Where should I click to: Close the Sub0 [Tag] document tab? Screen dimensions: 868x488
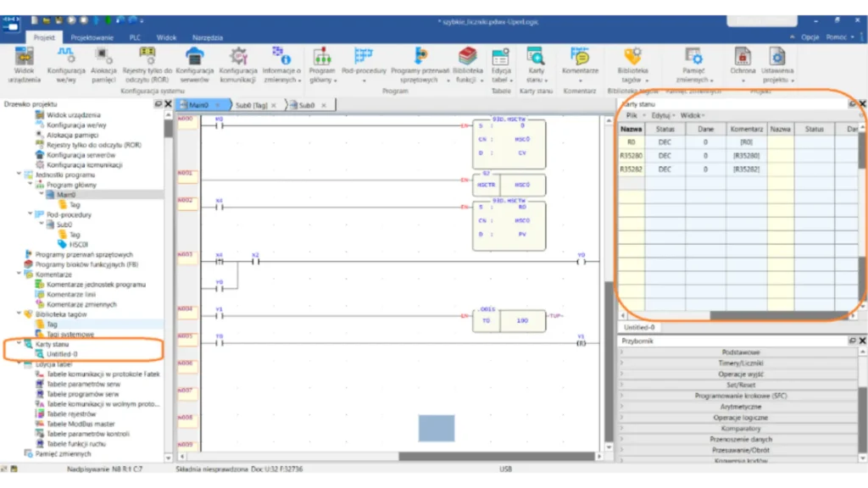274,105
